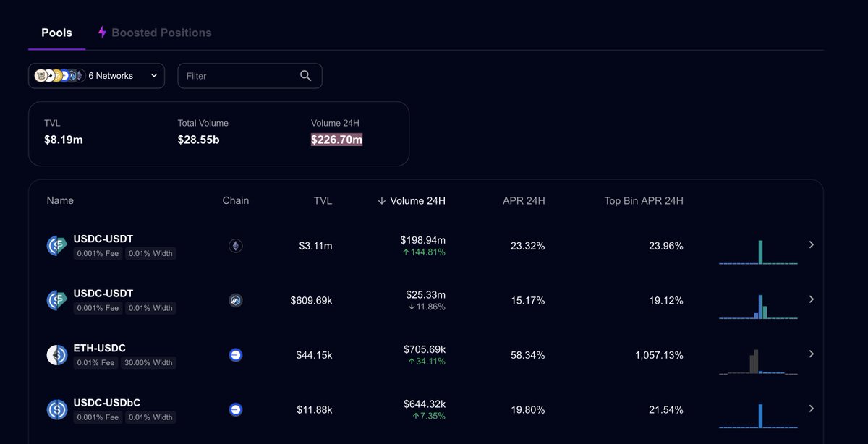This screenshot has height=444, width=868.
Task: Click the 19.12% top bin APR
Action: pyautogui.click(x=665, y=300)
